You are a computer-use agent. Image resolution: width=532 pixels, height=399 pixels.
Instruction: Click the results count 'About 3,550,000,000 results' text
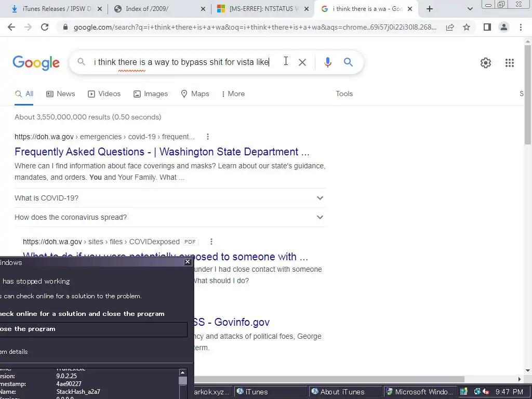[x=88, y=117]
